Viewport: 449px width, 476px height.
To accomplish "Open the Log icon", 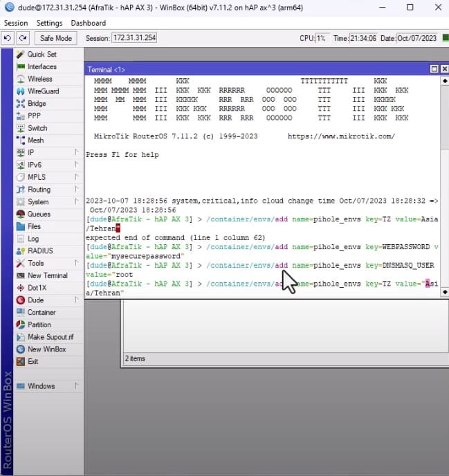I will click(20, 239).
